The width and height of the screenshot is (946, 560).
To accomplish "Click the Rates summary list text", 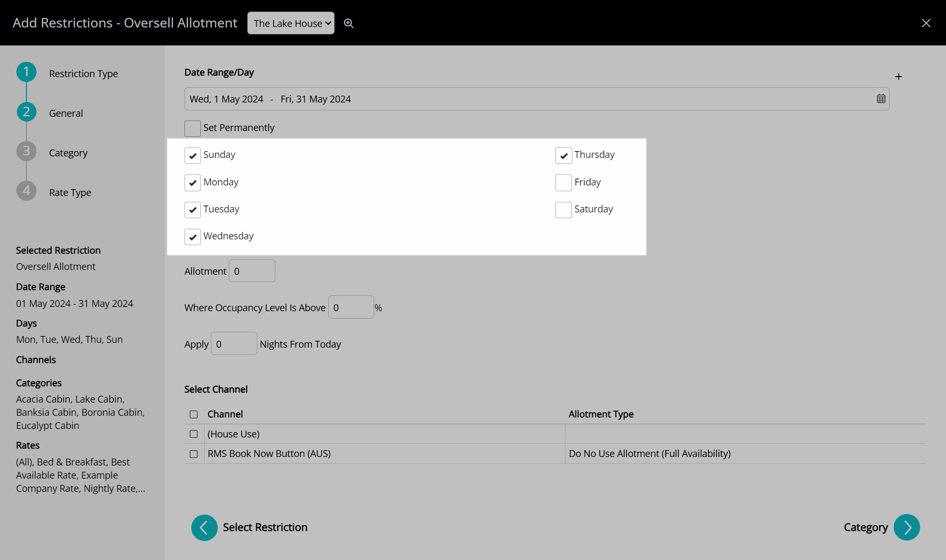I will pyautogui.click(x=80, y=475).
